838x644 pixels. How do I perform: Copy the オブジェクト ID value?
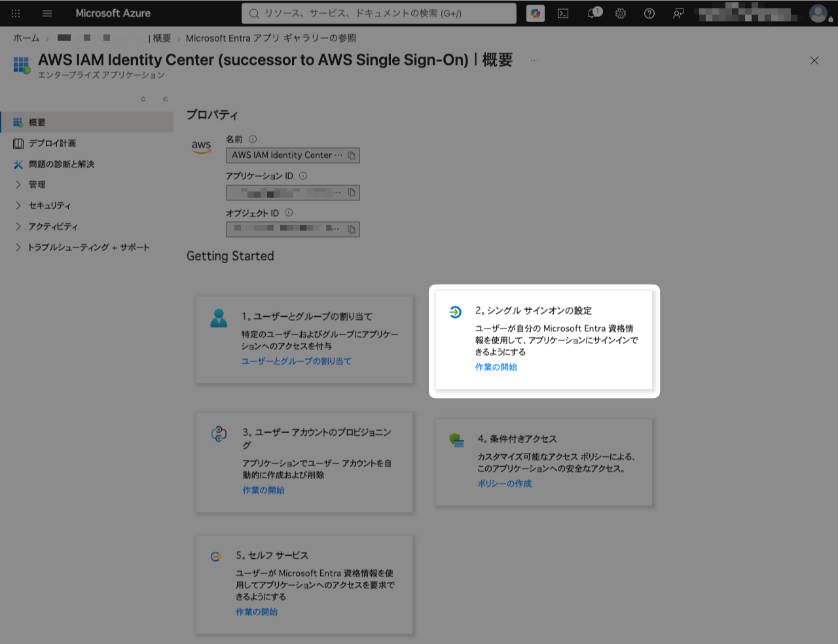tap(352, 230)
